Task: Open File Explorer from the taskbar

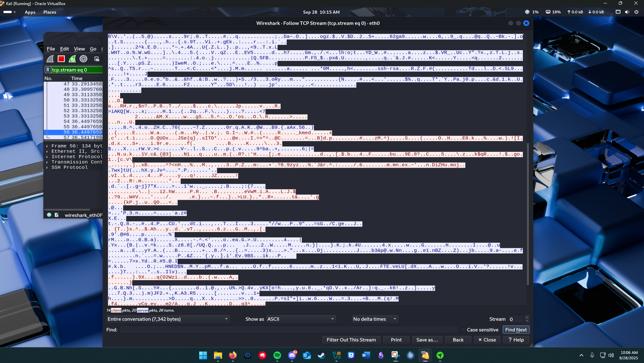Action: [x=218, y=355]
